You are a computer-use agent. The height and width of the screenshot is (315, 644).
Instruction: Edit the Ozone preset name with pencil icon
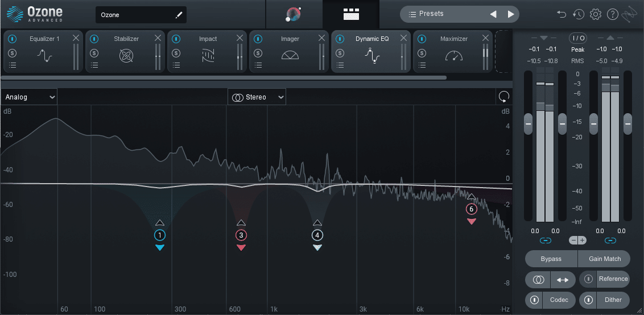[x=179, y=15]
